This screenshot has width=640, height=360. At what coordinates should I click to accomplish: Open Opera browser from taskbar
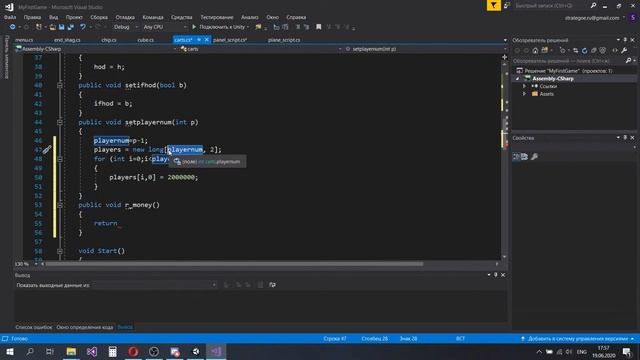(x=133, y=351)
